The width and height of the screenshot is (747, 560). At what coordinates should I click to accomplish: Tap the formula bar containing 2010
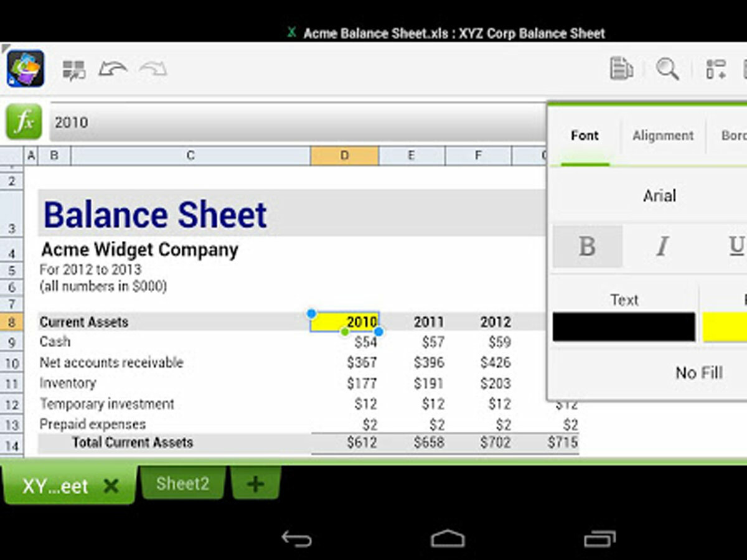[299, 122]
